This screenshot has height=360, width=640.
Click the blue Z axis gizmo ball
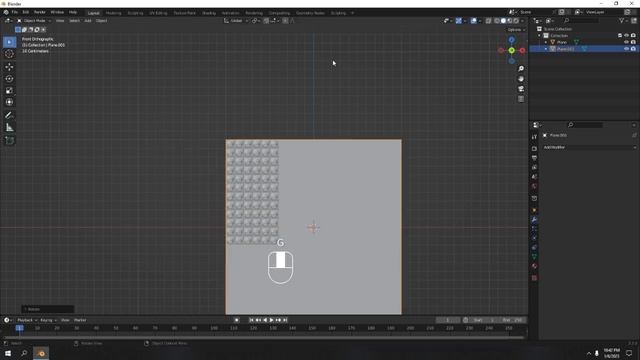coord(511,40)
